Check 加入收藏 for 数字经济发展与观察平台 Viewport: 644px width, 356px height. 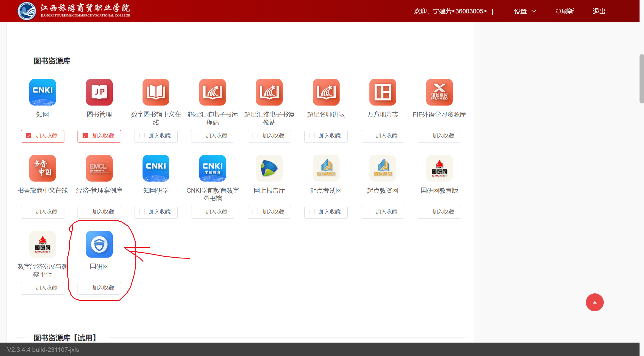(29, 288)
